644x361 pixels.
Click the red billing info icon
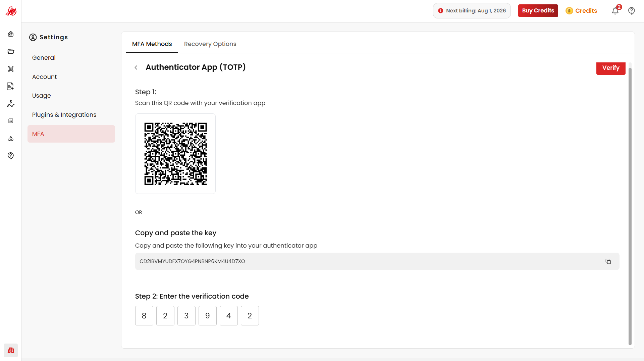[x=441, y=11]
